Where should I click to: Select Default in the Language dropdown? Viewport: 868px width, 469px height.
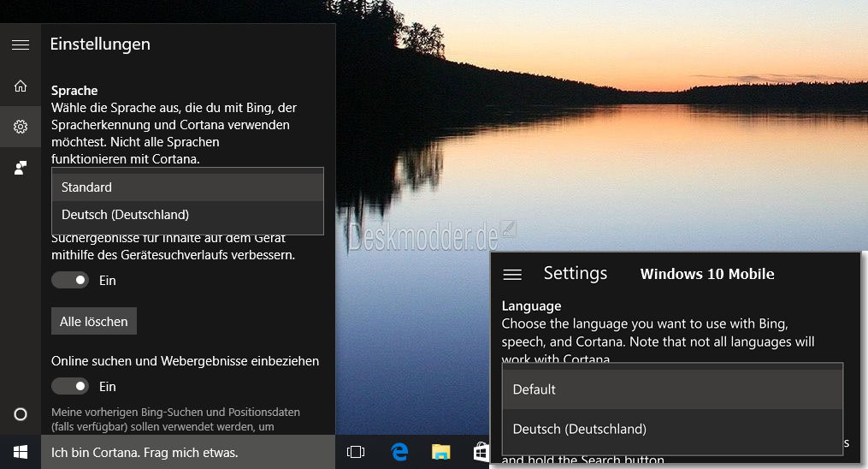tap(672, 389)
